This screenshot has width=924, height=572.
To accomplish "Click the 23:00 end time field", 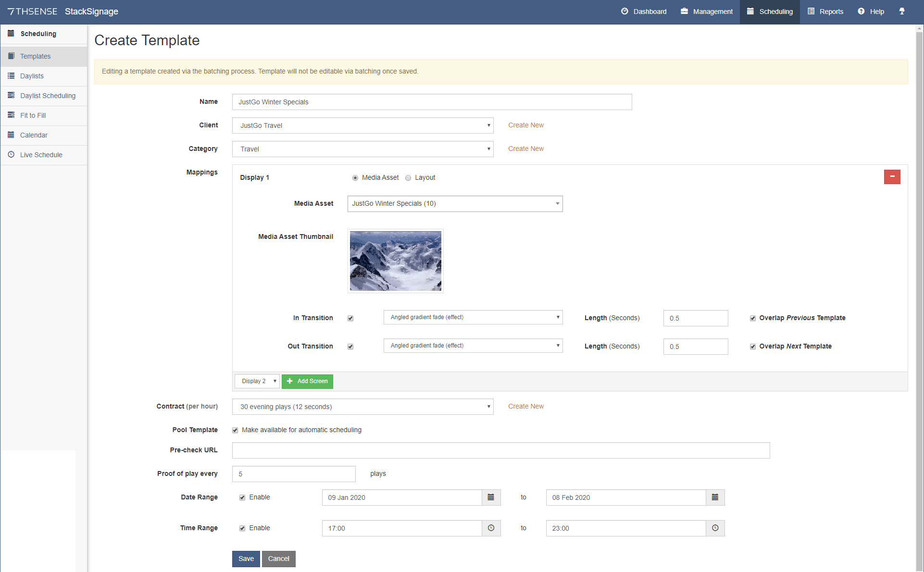I will pyautogui.click(x=626, y=528).
